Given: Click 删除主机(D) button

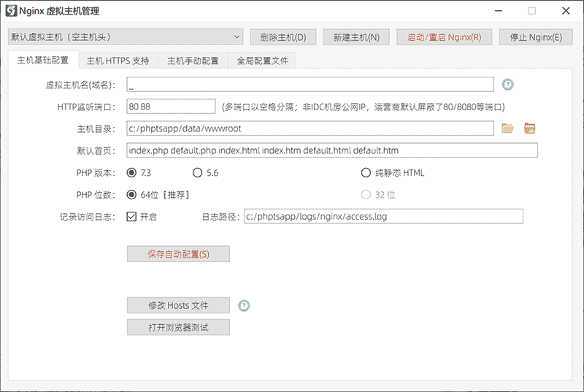Looking at the screenshot, I should (x=283, y=37).
